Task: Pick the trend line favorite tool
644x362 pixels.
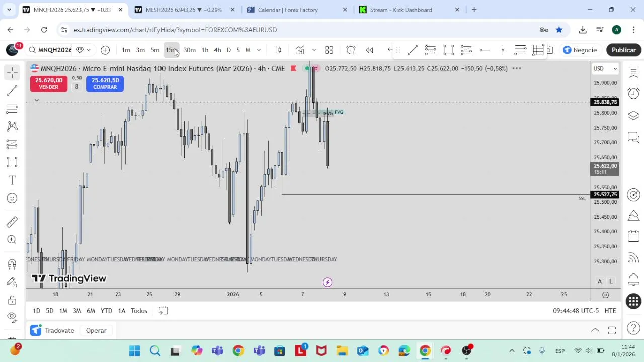Action: point(413,50)
